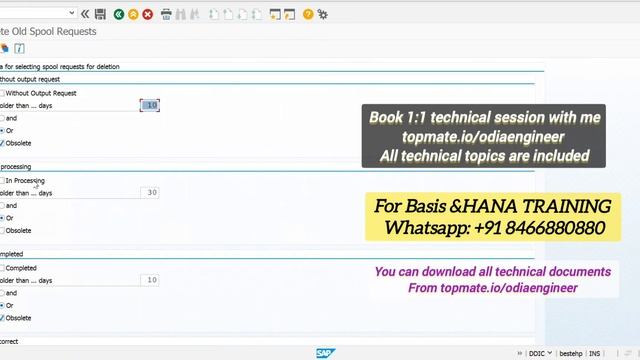Open the command field dropdown arrow
This screenshot has height=360, width=640.
[71, 13]
